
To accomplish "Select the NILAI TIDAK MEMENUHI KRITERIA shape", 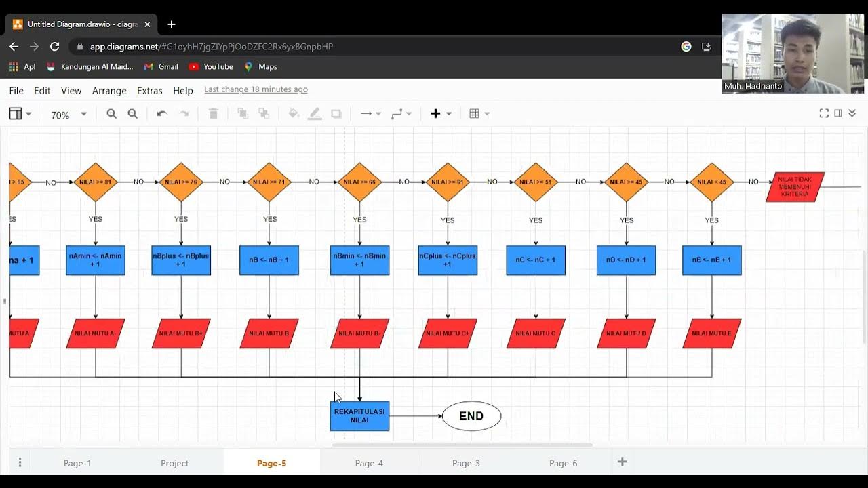I will click(795, 187).
